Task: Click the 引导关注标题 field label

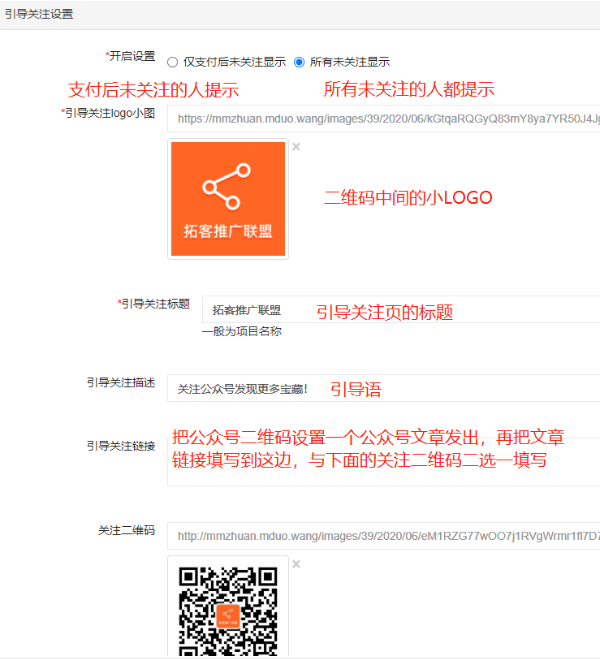Action: (155, 304)
